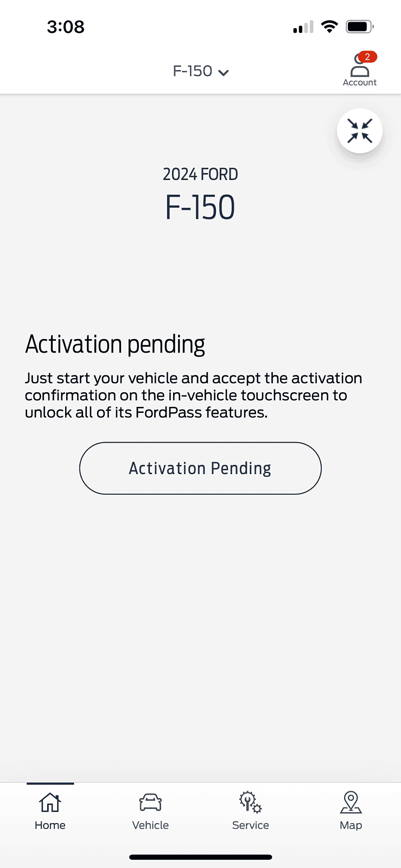Expand the chevron beside F-150
Screen dimensions: 401x868
[x=223, y=72]
